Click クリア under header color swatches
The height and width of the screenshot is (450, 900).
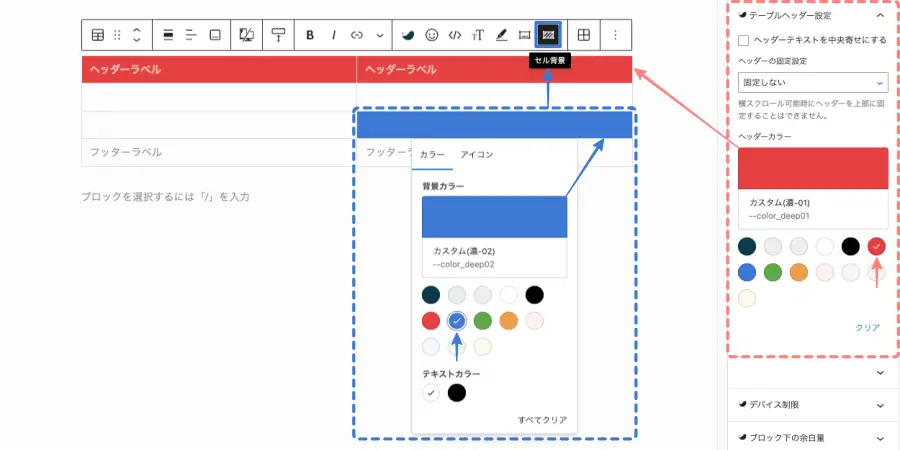pyautogui.click(x=868, y=328)
